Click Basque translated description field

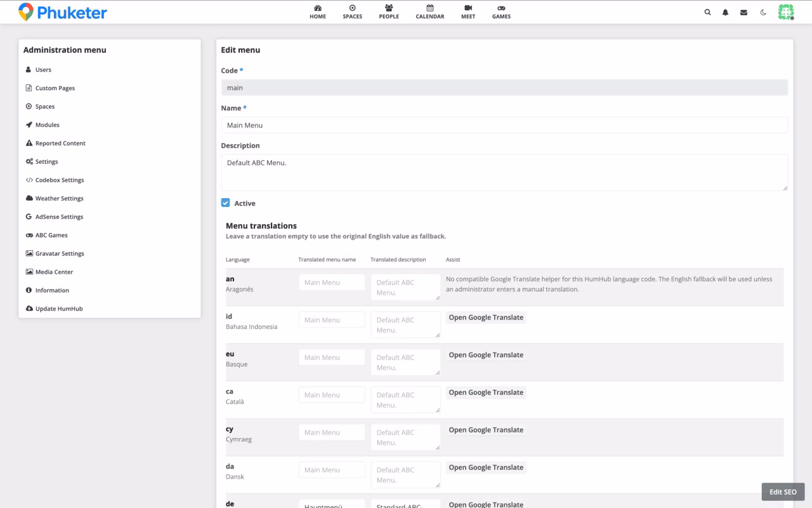click(405, 362)
